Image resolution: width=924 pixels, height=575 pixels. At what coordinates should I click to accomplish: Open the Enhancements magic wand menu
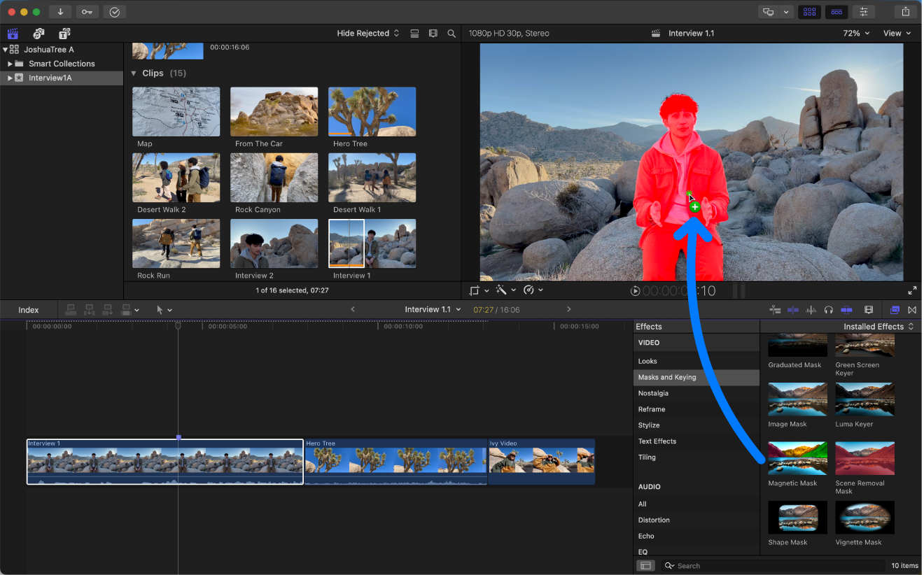pos(503,290)
